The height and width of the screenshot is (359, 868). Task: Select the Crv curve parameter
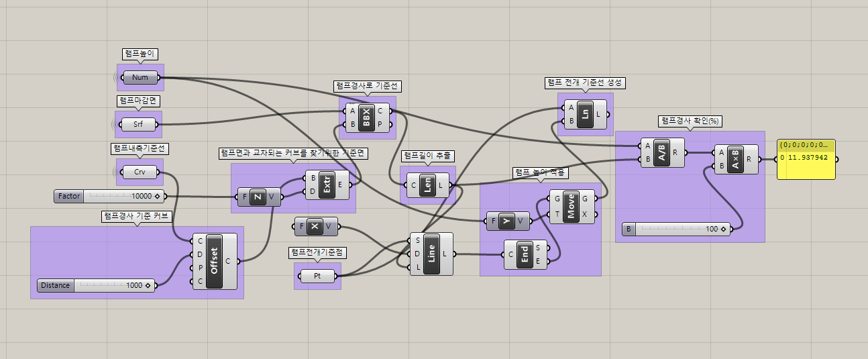140,172
